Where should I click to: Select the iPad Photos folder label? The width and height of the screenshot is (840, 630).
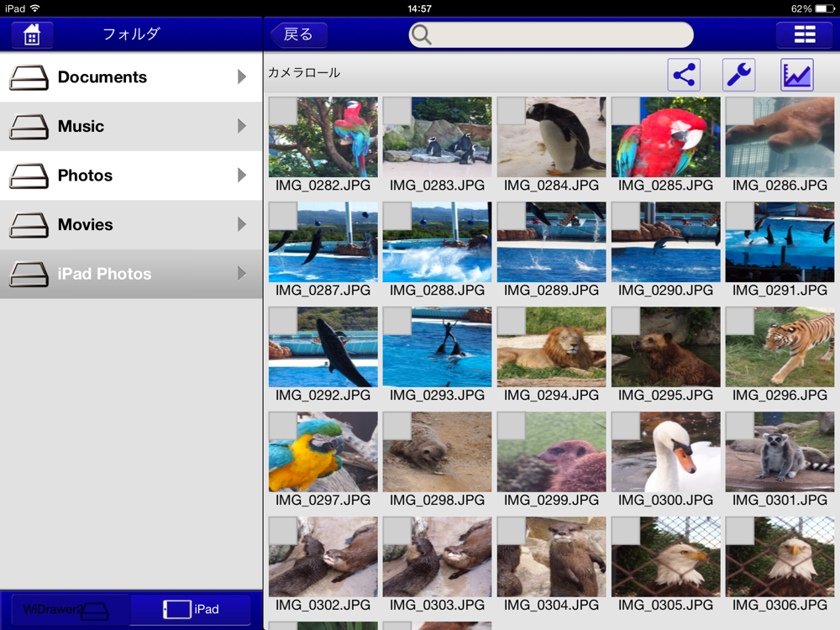point(104,274)
